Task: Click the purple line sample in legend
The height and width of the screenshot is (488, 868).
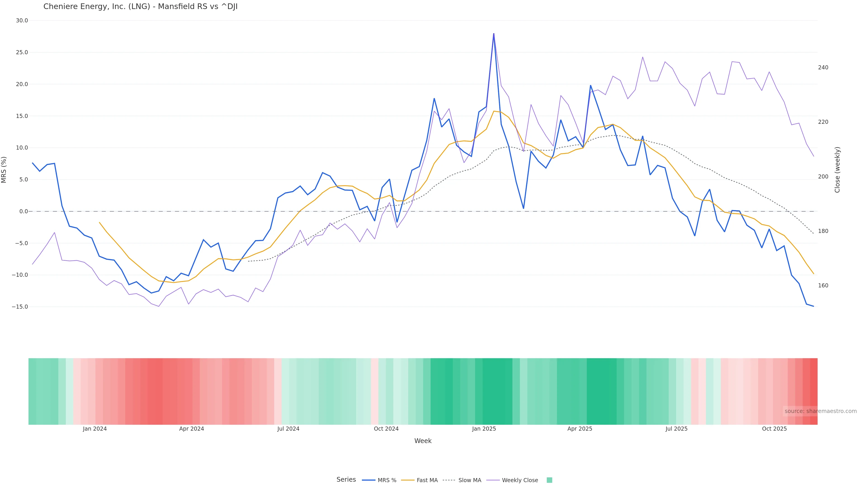Action: [493, 480]
